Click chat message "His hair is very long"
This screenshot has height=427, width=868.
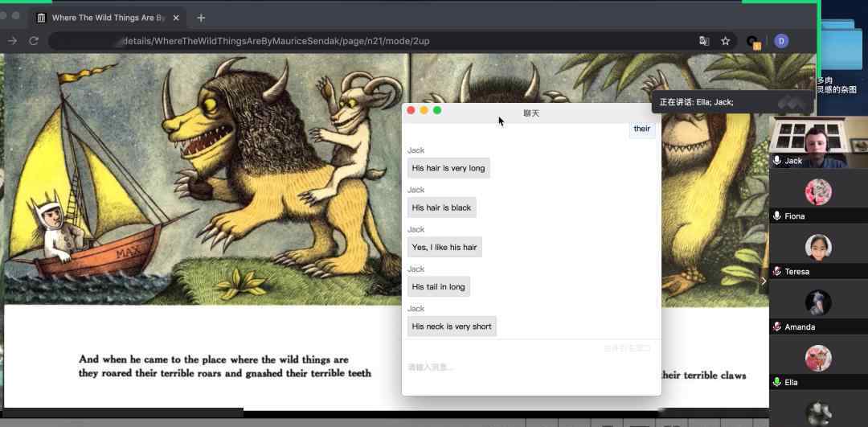click(x=448, y=168)
